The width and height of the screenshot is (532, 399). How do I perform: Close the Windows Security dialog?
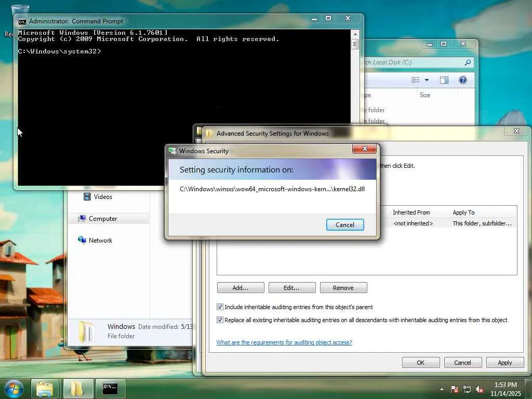(x=364, y=149)
